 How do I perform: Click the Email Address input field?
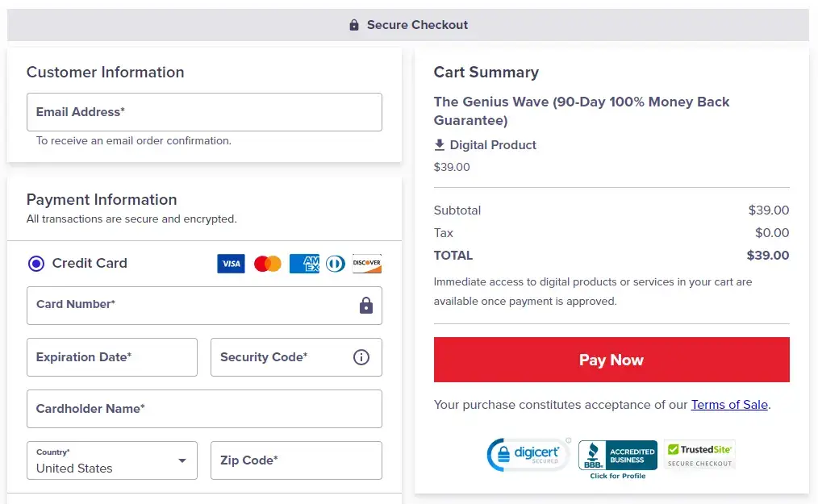click(204, 112)
